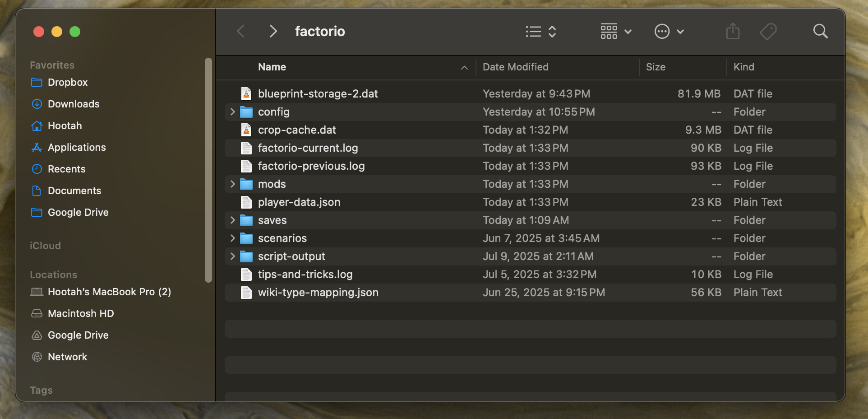Click the file name blueprint-storage-2.dat

pyautogui.click(x=318, y=93)
